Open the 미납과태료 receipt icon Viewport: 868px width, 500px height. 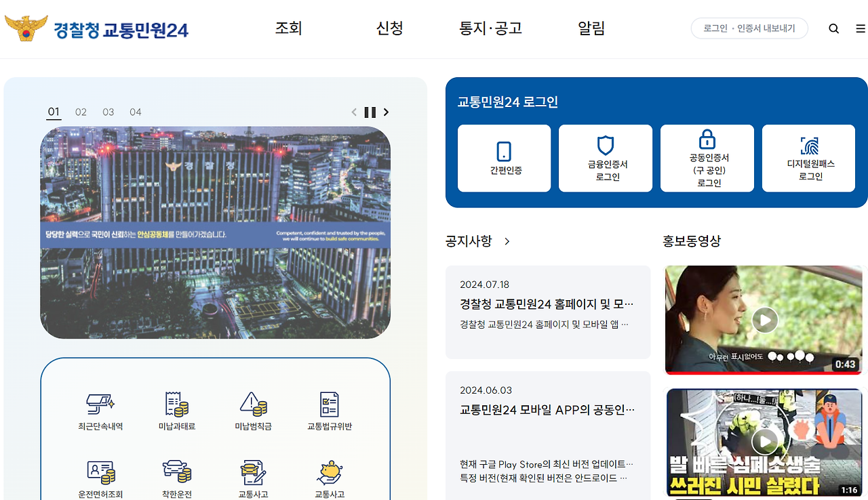point(177,404)
